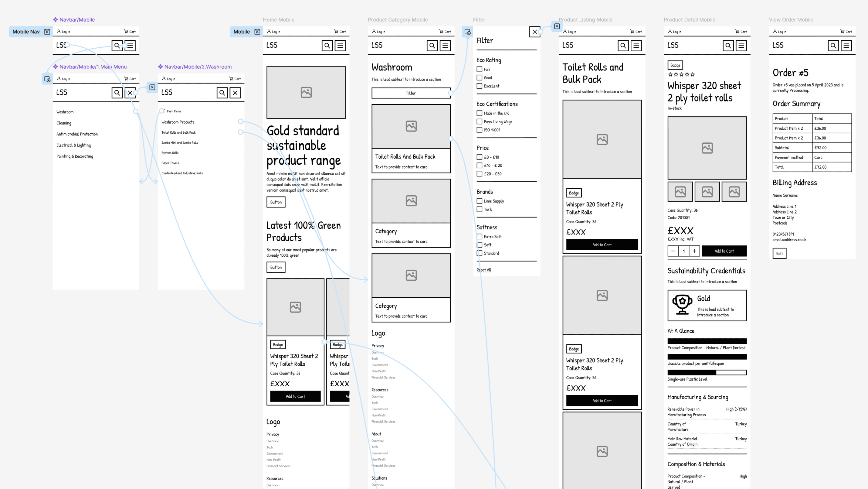868x489 pixels.
Task: Open hamburger menu in Product Listing Mobile frame
Action: click(x=636, y=46)
